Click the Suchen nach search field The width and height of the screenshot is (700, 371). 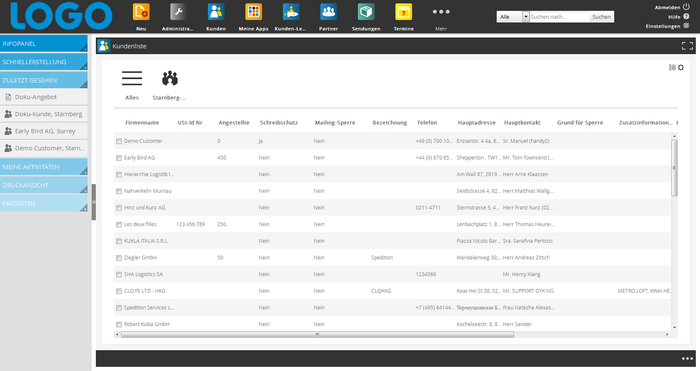pos(559,17)
